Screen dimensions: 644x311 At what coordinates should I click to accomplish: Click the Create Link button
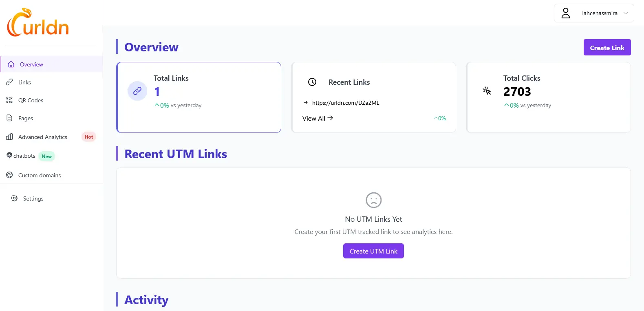coord(607,47)
